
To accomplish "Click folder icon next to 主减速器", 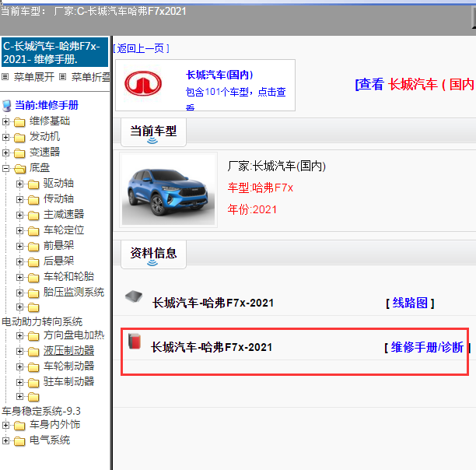I will 33,216.
